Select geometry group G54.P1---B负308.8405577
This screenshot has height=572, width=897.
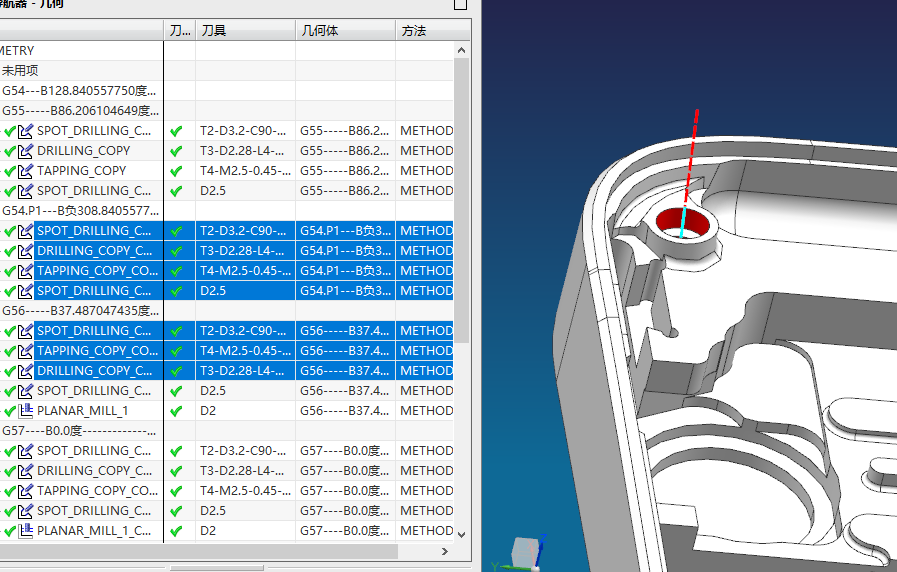(x=81, y=211)
